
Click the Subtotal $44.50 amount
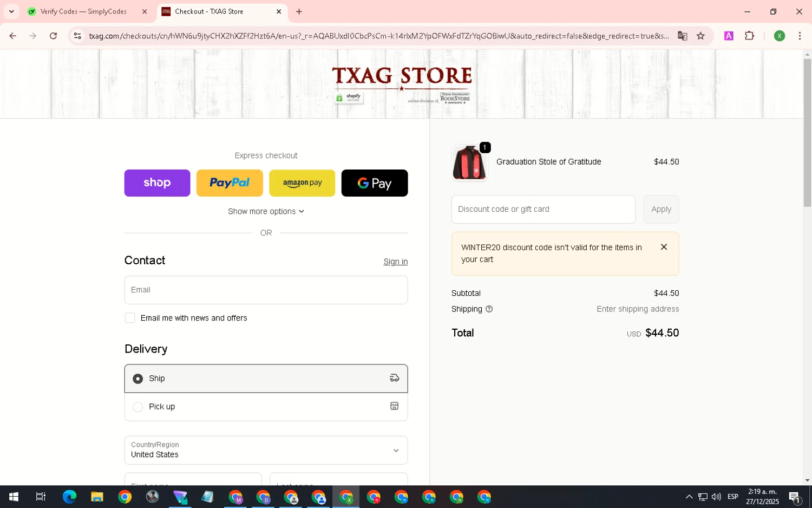pyautogui.click(x=666, y=293)
